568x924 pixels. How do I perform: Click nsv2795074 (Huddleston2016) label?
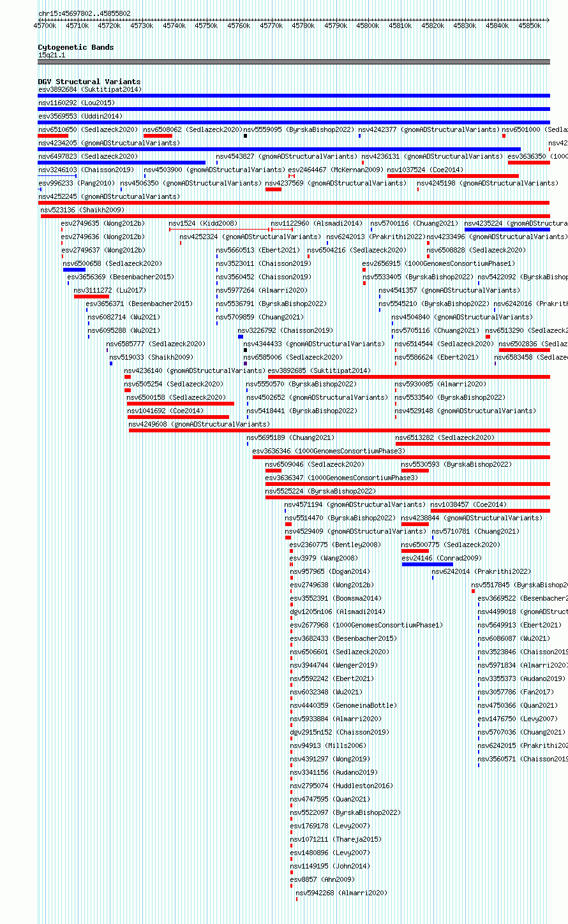(x=341, y=786)
